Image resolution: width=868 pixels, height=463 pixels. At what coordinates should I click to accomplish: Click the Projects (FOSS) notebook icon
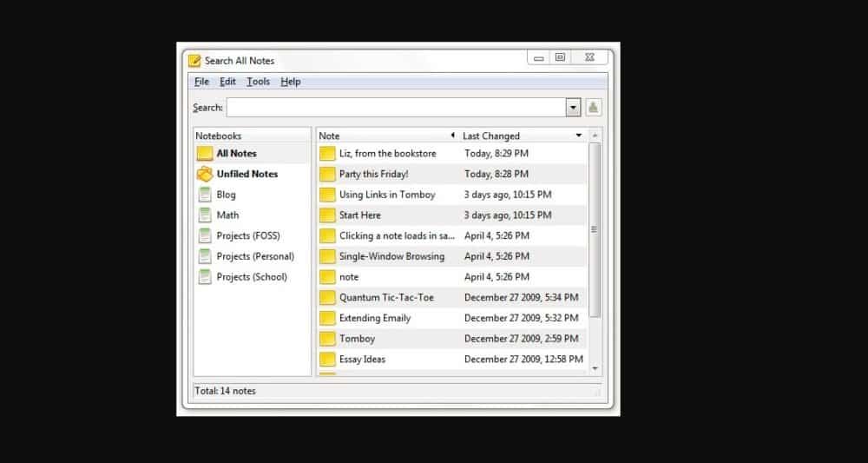pos(205,235)
